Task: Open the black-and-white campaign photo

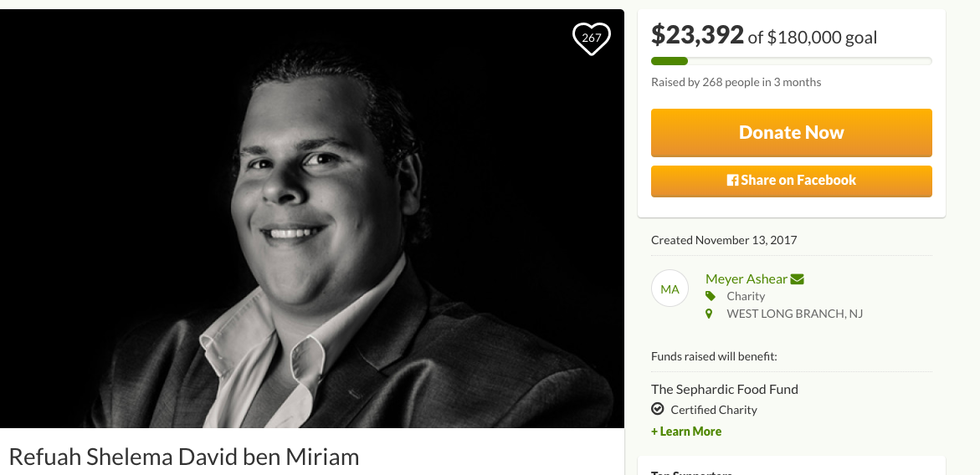Action: (312, 219)
